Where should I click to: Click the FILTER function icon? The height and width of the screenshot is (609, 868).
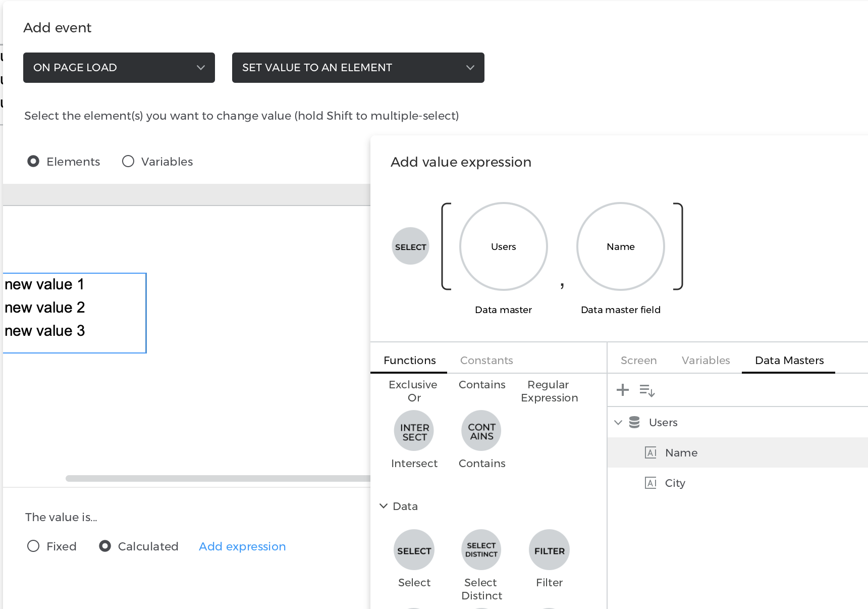click(x=549, y=550)
